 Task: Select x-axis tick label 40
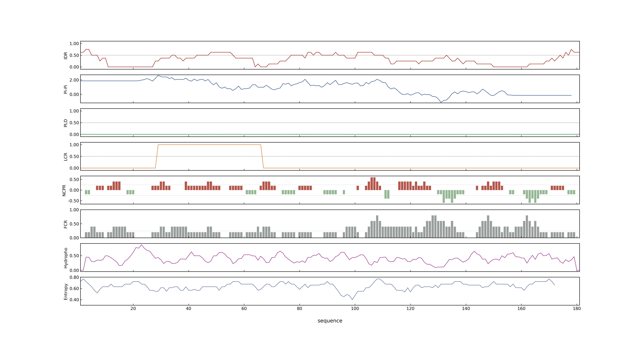[x=188, y=309]
